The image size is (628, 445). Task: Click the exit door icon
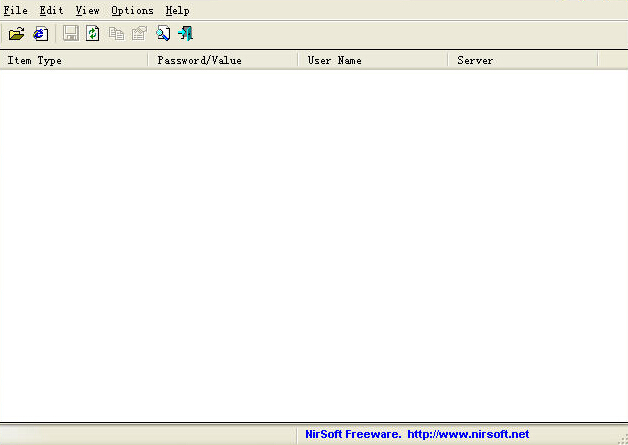tap(186, 33)
